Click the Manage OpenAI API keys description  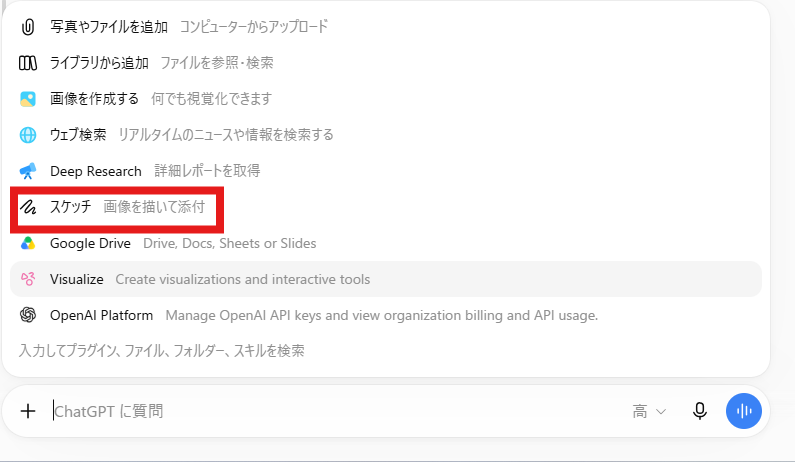coord(382,315)
